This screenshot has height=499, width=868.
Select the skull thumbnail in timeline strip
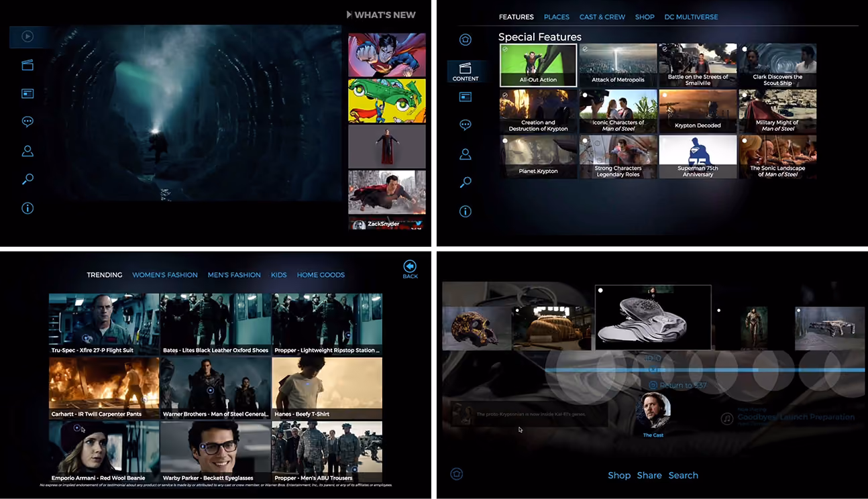476,329
